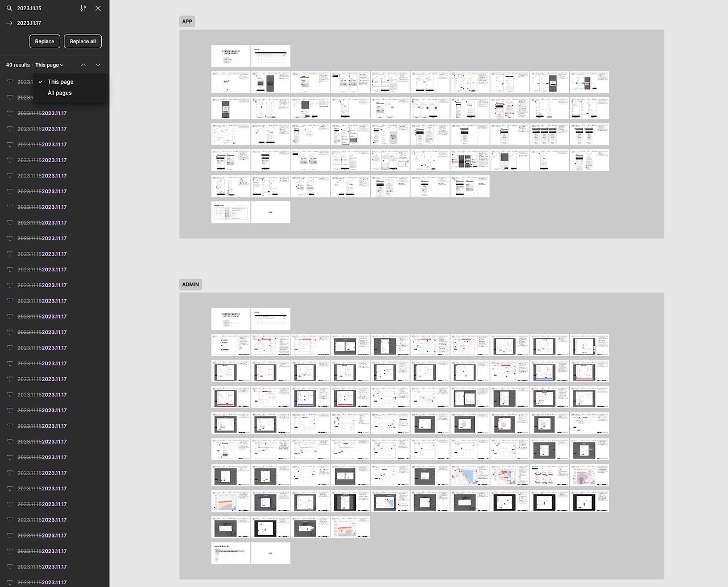Screen dimensions: 728x587
Task: Open the search settings filter icon
Action: pyautogui.click(x=84, y=9)
